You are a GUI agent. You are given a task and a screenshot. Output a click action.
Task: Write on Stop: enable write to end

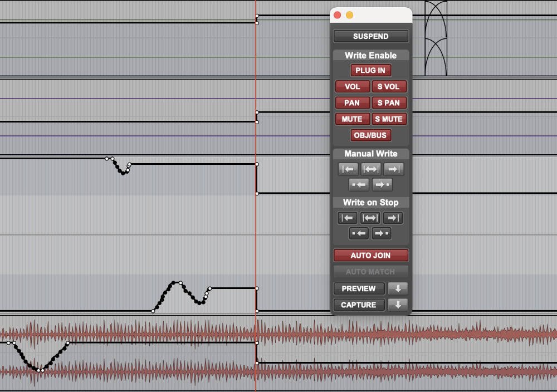[393, 218]
